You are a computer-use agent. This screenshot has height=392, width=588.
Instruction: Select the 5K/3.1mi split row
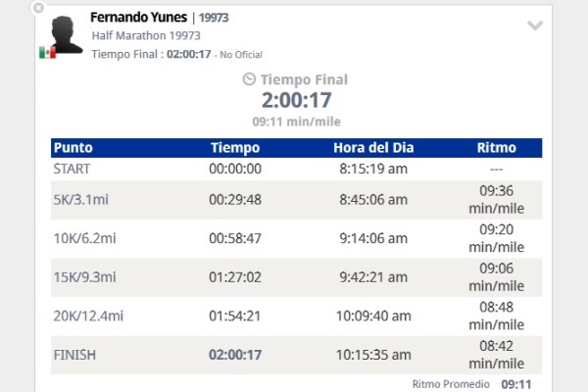(x=84, y=200)
